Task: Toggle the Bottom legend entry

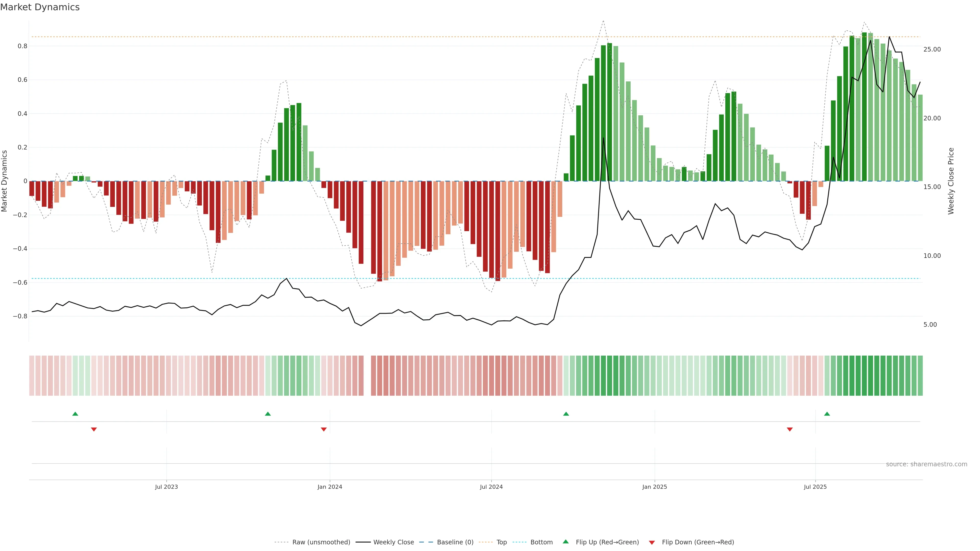Action: click(x=541, y=542)
